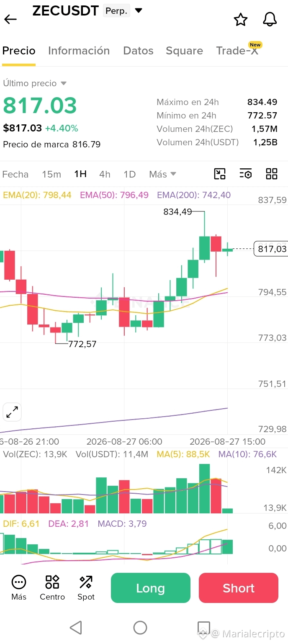Tap Volumen 24h(USDT) value 1,25B
Screen dimensions: 288x644
pyautogui.click(x=265, y=142)
